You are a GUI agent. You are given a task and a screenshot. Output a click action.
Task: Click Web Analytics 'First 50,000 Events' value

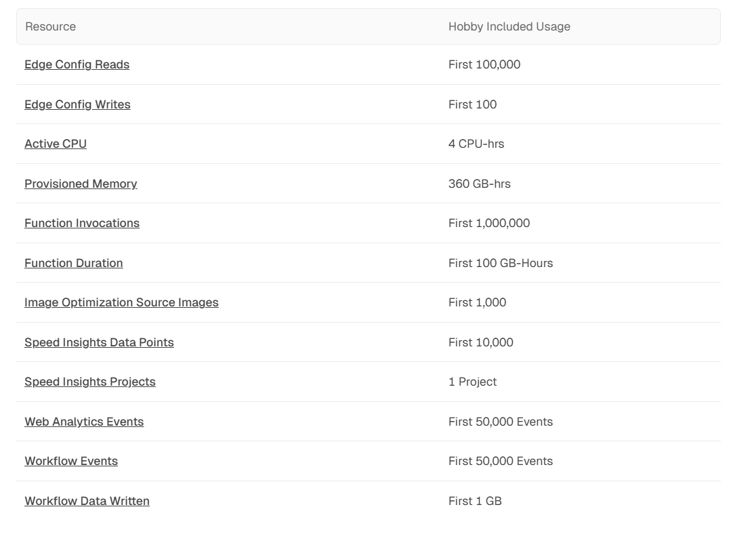pos(501,422)
